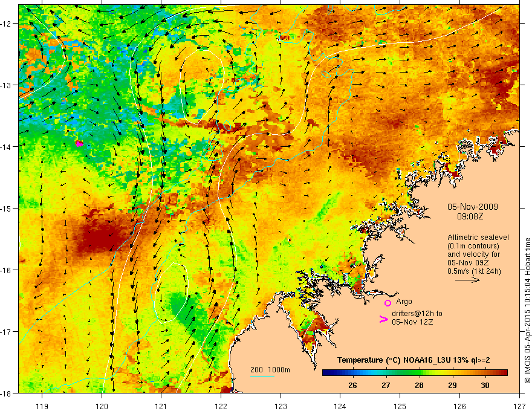Screen dimensions: 532x411
Task: Click the magenta drifter marker on the map near 14°S
Action: [x=79, y=143]
